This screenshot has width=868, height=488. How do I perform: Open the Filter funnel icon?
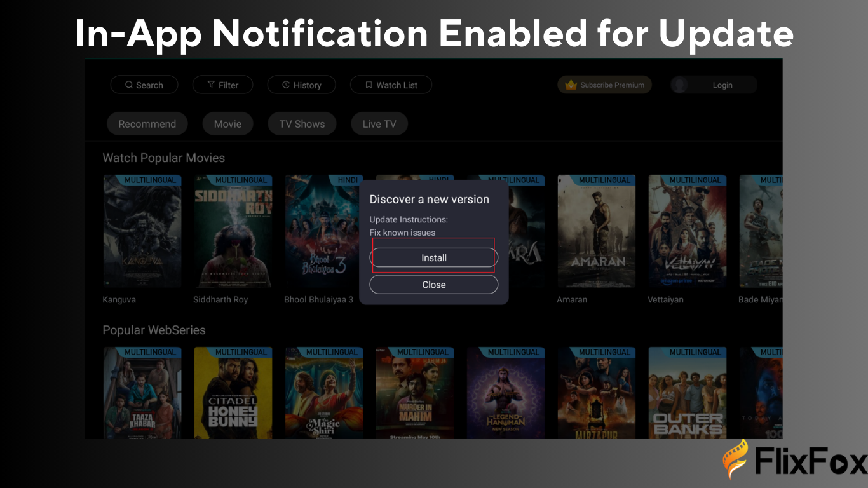[212, 85]
